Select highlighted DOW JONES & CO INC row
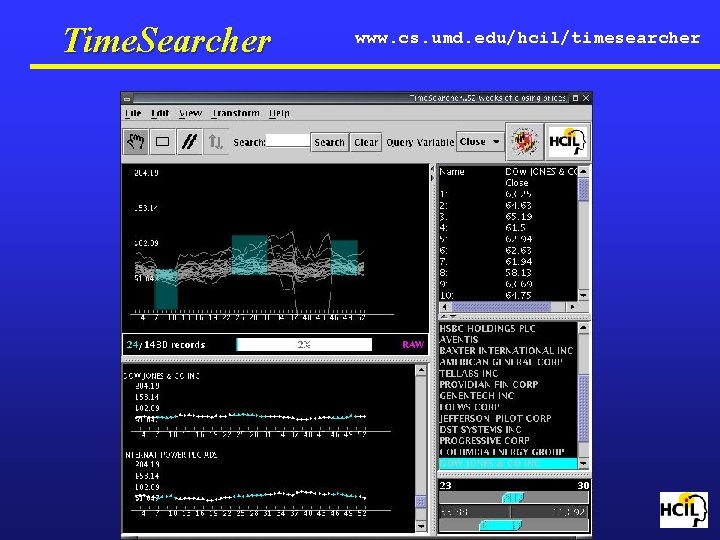Screen dimensions: 720x540 coord(508,463)
